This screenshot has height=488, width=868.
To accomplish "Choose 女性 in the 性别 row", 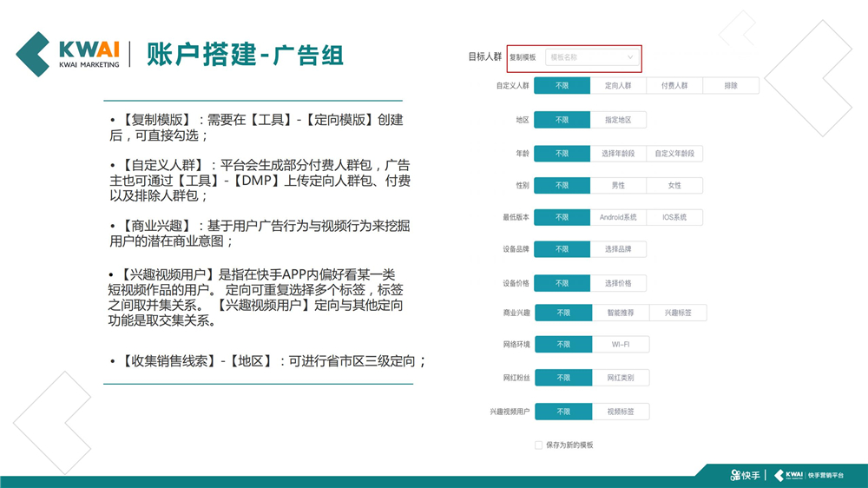I will tap(674, 186).
